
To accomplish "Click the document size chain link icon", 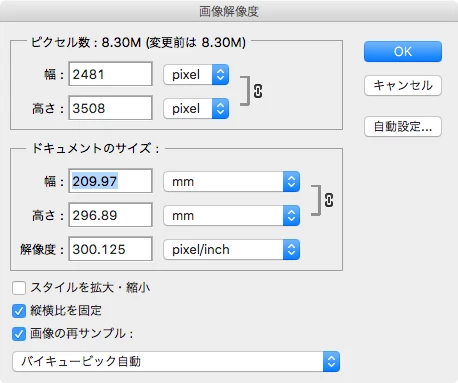I will point(329,200).
